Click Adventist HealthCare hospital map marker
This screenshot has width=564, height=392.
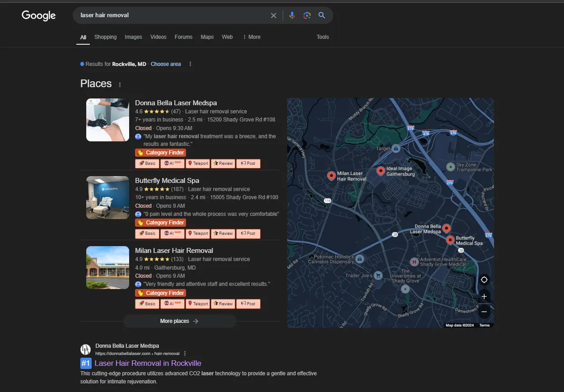[x=414, y=262]
